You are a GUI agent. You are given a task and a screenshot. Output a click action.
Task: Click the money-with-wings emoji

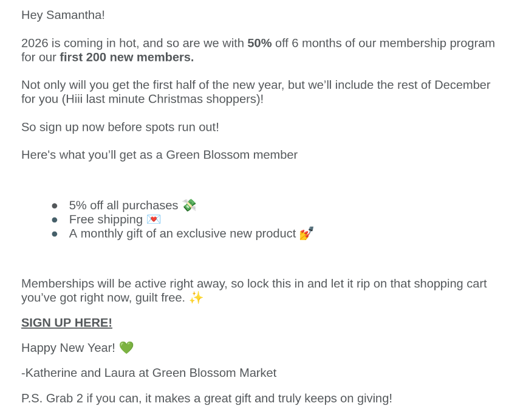click(190, 205)
